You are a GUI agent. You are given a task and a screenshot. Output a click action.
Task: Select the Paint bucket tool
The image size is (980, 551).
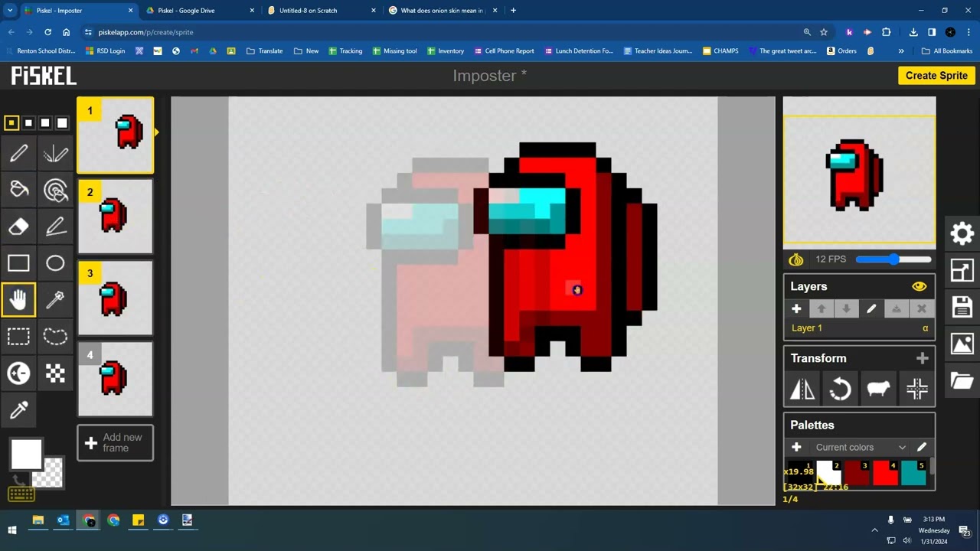click(x=18, y=190)
